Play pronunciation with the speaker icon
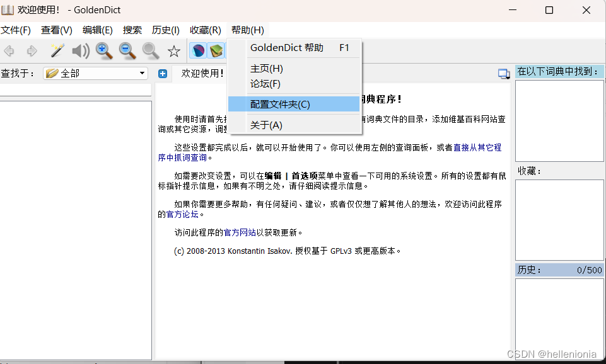 [x=80, y=50]
